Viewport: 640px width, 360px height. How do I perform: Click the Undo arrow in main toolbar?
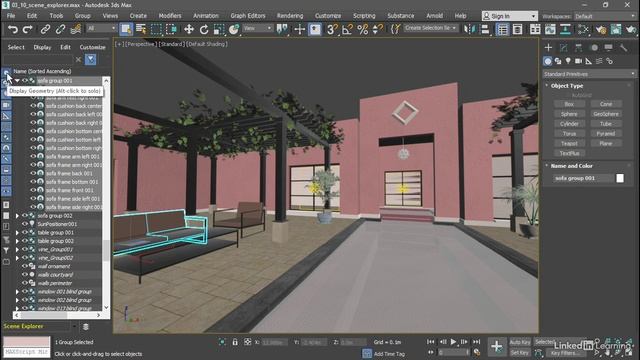pos(13,29)
